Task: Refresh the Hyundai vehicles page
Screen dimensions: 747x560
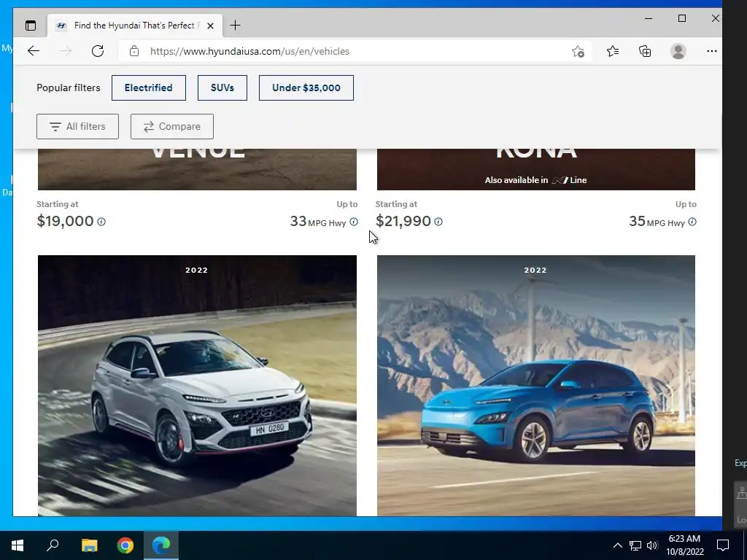Action: pyautogui.click(x=98, y=52)
